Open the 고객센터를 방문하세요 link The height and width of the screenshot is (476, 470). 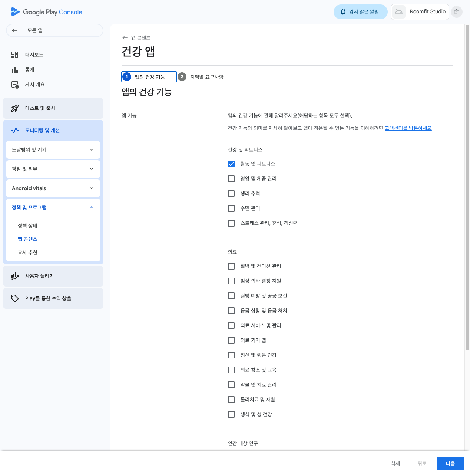click(x=408, y=128)
